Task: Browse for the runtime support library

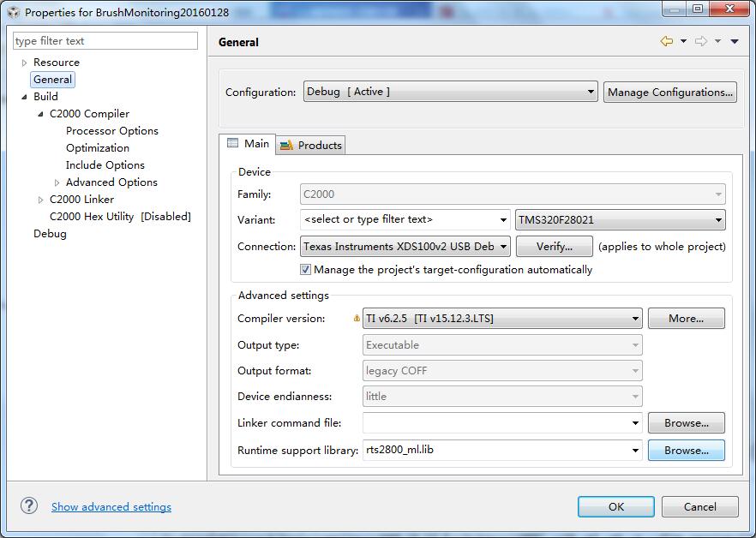Action: coord(686,451)
